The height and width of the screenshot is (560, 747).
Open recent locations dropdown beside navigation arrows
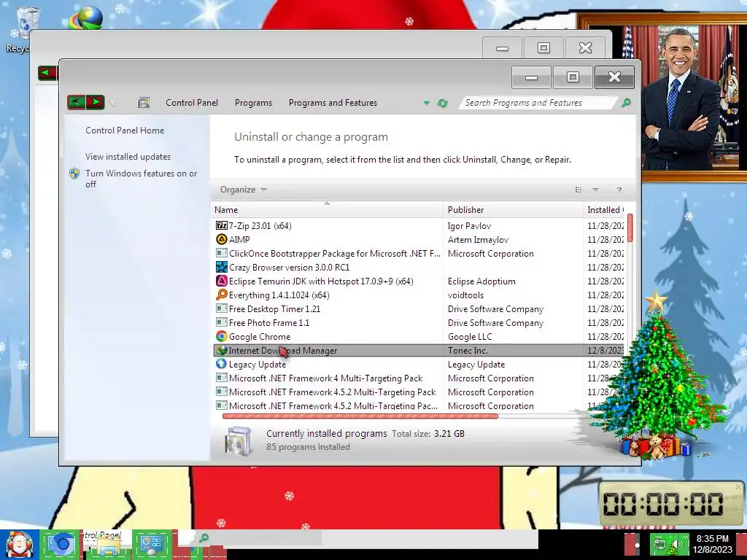pyautogui.click(x=112, y=103)
